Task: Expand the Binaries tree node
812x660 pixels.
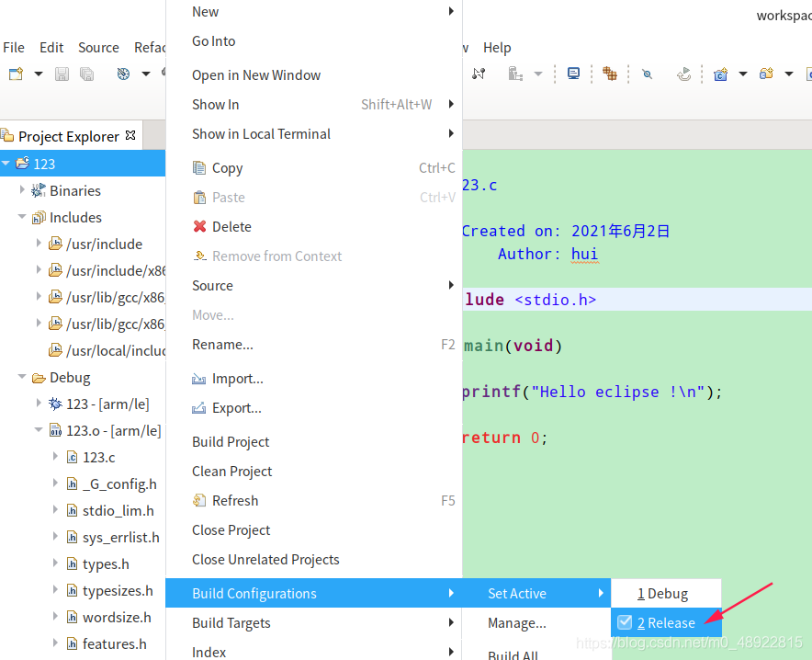Action: click(22, 190)
